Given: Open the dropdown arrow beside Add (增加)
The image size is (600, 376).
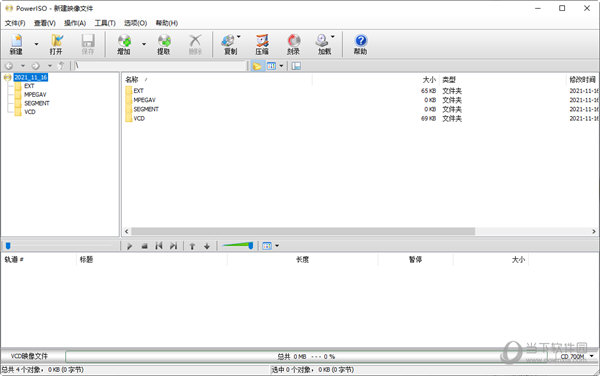Looking at the screenshot, I should click(x=144, y=44).
